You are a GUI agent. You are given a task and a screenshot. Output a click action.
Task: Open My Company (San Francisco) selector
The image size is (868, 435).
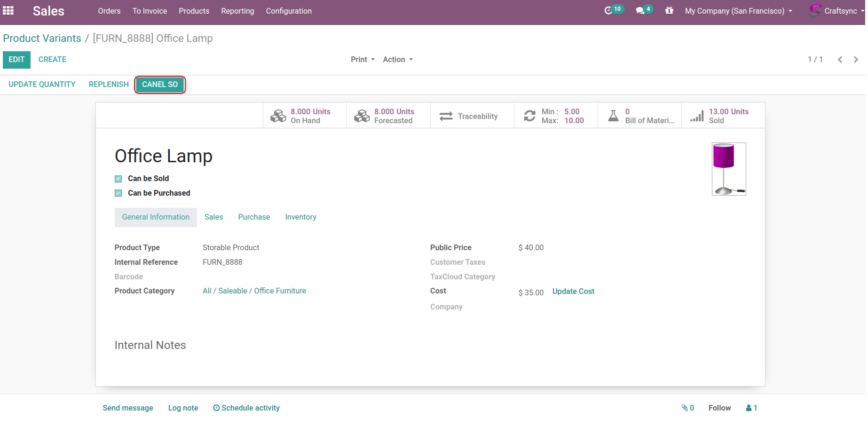tap(738, 11)
